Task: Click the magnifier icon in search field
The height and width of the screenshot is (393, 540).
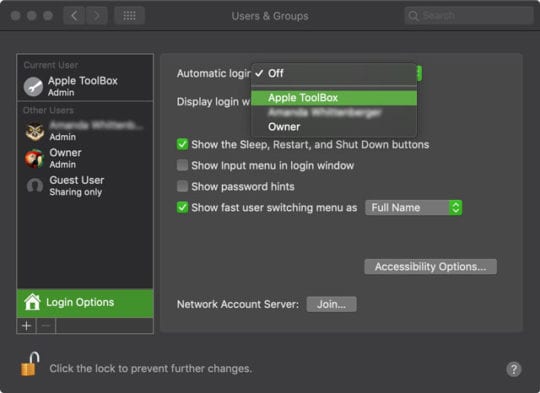Action: click(x=413, y=16)
